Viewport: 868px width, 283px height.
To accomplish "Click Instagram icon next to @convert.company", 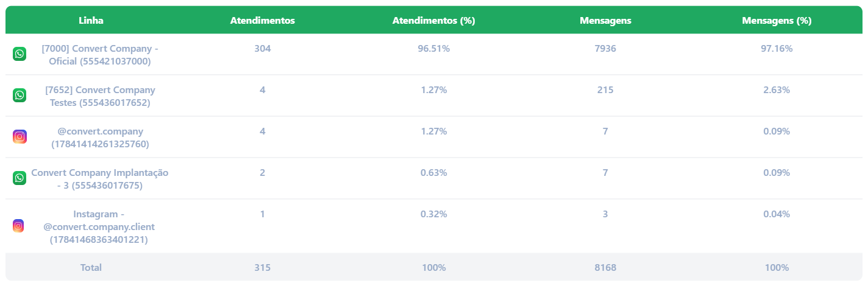I will click(x=20, y=137).
